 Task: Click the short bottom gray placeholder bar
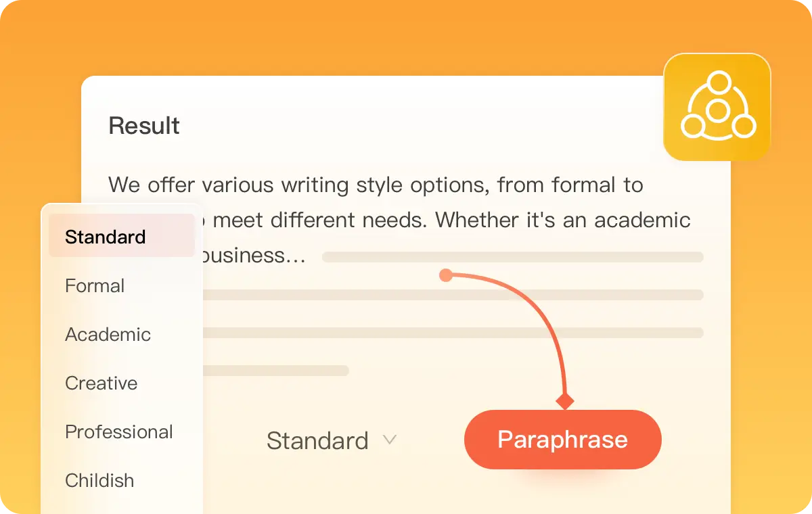[x=275, y=371]
